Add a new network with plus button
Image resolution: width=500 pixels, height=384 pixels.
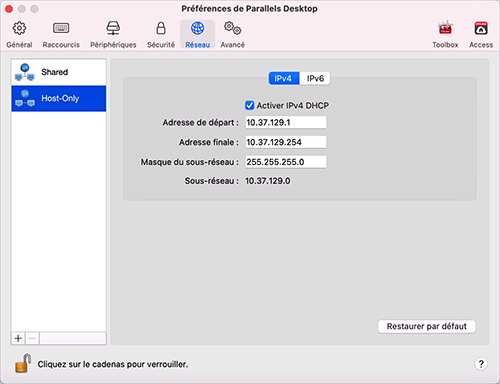click(x=18, y=339)
